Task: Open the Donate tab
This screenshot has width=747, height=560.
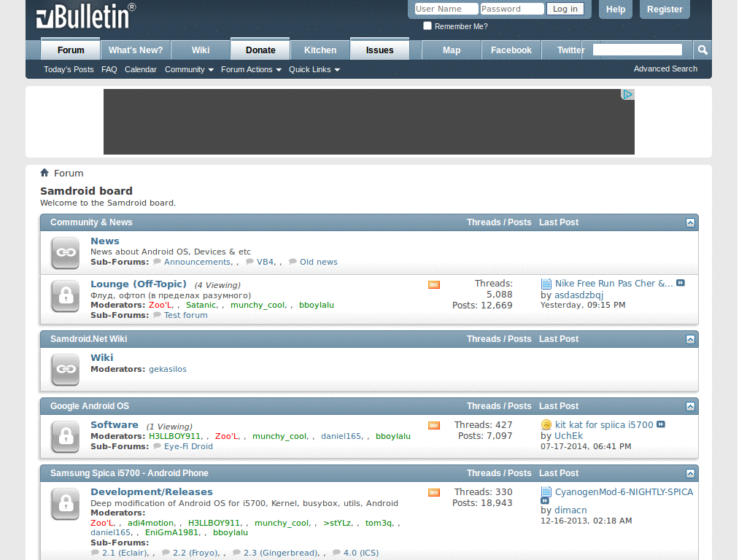Action: coord(260,50)
